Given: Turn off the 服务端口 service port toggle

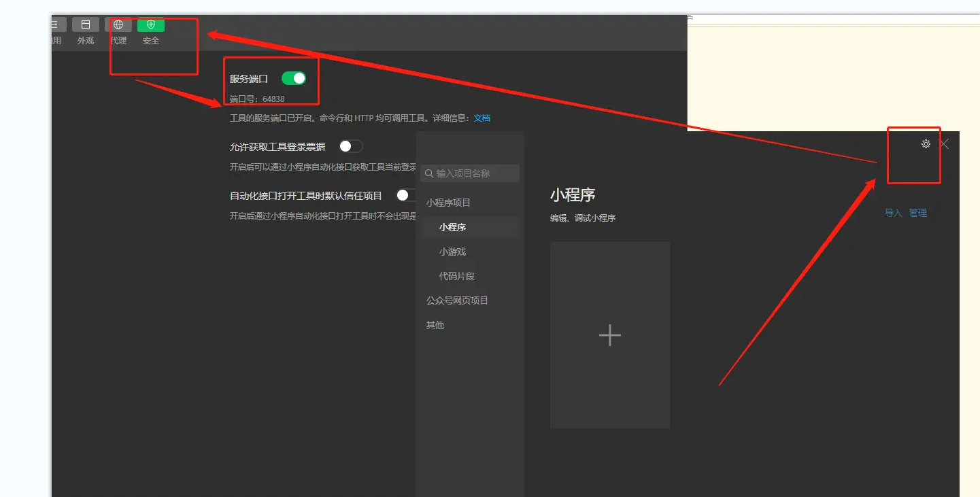Looking at the screenshot, I should pos(294,78).
